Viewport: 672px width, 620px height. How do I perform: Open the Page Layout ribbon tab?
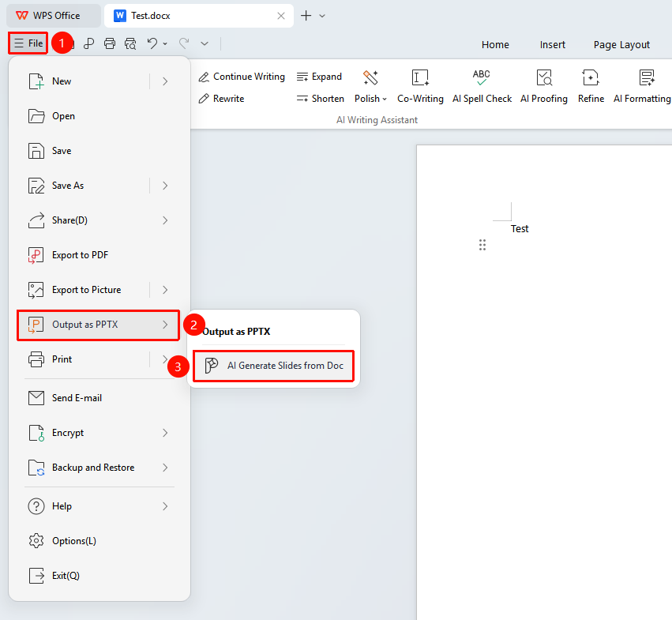click(x=621, y=44)
